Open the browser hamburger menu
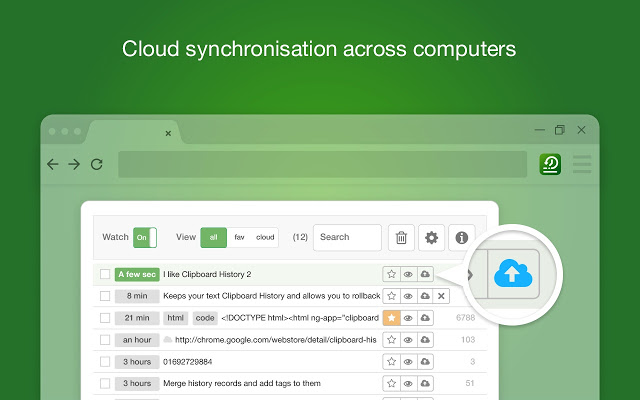The width and height of the screenshot is (640, 400). coord(582,164)
